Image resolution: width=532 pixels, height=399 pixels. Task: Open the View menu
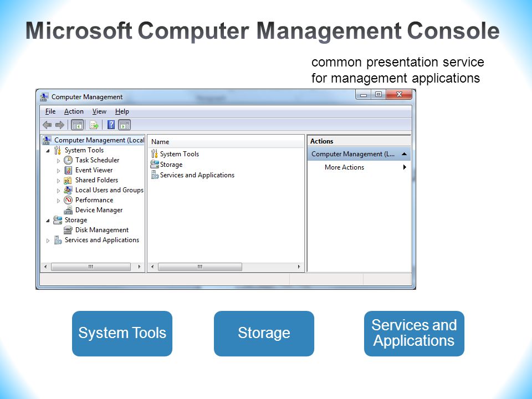click(x=99, y=111)
